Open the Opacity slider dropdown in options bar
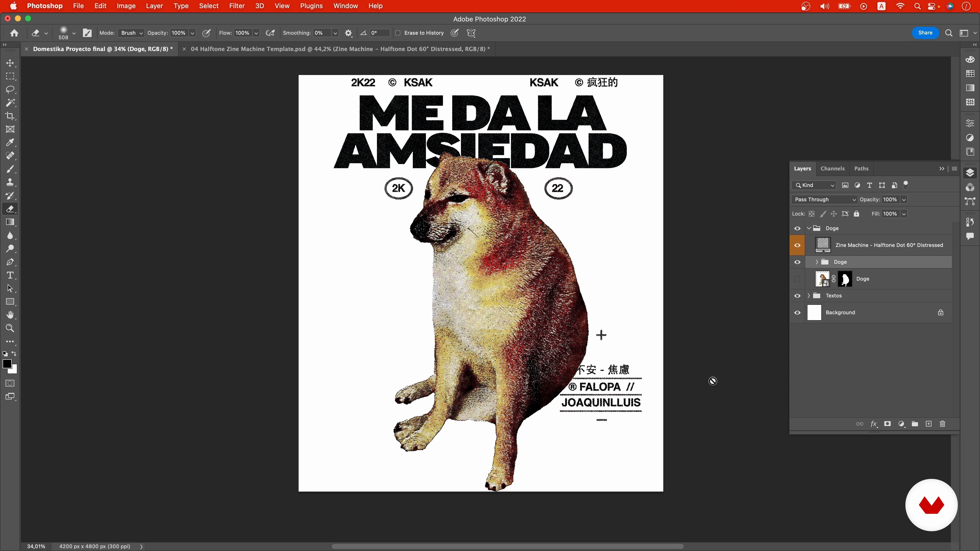This screenshot has height=551, width=980. 192,33
